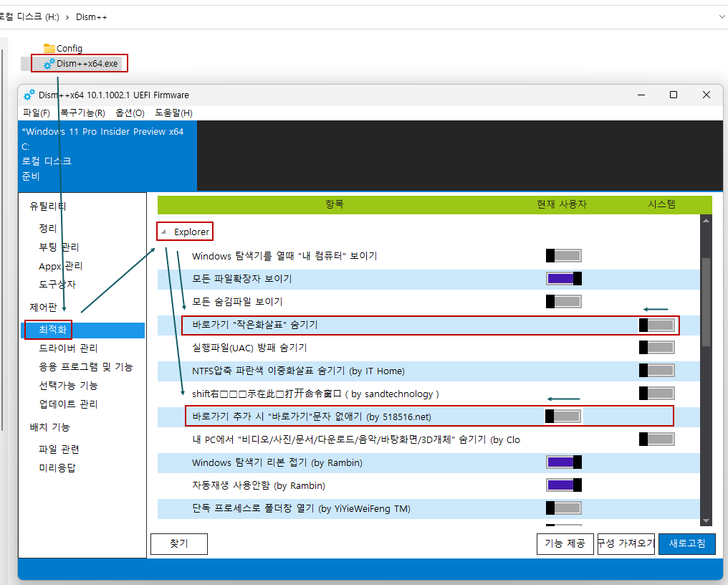The width and height of the screenshot is (728, 585).
Task: Turn on 바로가기 '작은화살표' 숨기기 system switch
Action: point(656,325)
